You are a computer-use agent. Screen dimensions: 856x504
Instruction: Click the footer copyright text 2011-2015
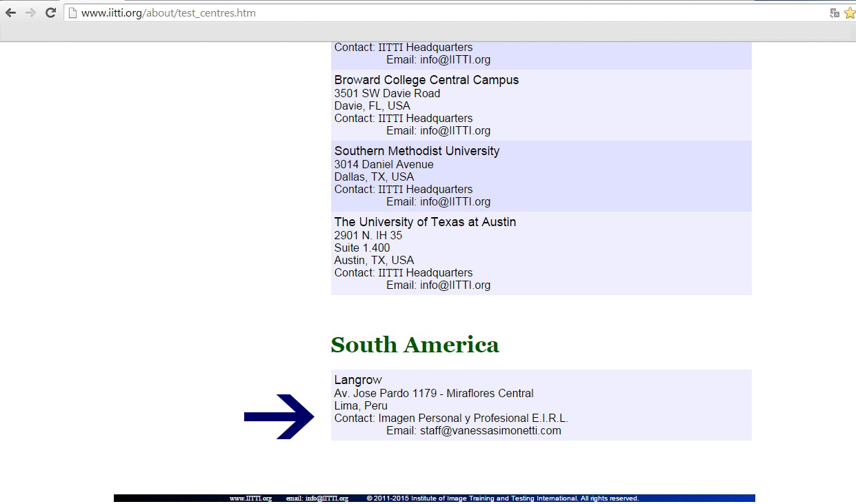click(502, 498)
